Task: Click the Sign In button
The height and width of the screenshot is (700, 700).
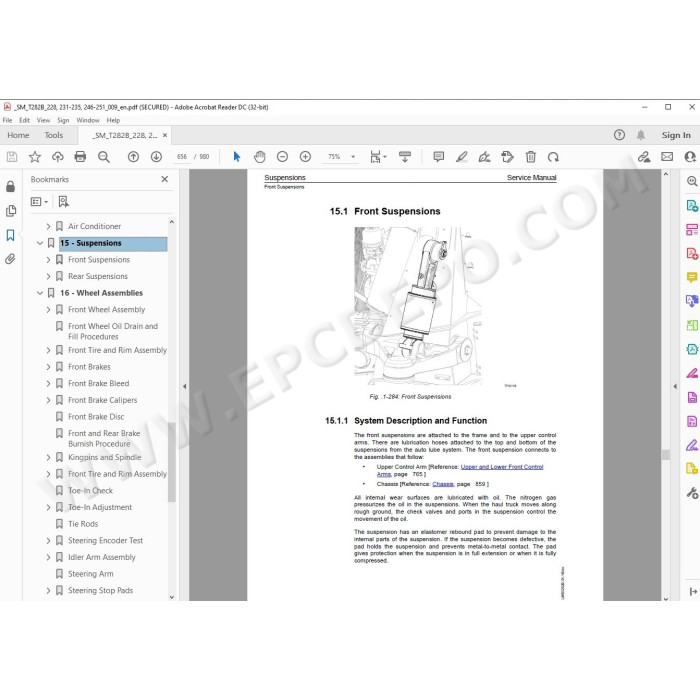Action: coord(676,135)
